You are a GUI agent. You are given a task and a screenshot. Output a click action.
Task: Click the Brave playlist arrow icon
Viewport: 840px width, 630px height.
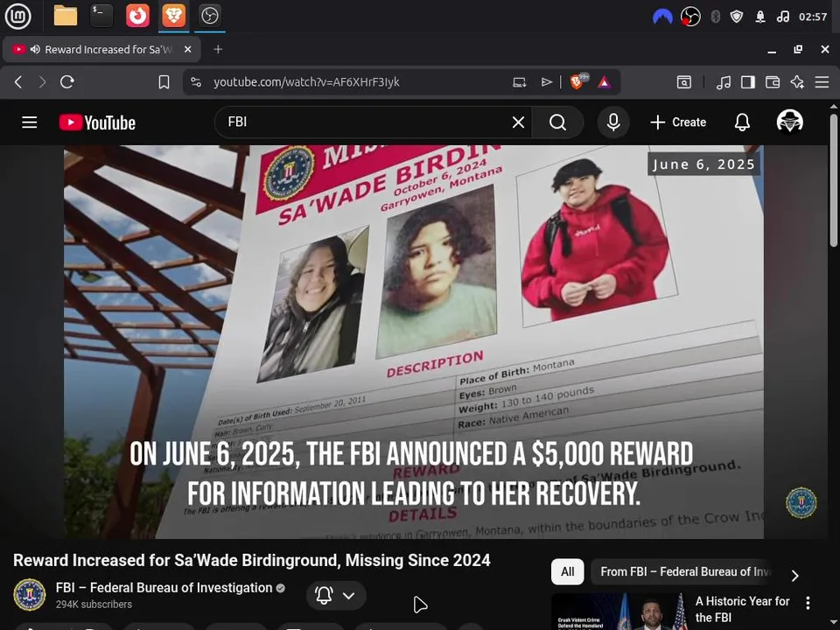(546, 82)
